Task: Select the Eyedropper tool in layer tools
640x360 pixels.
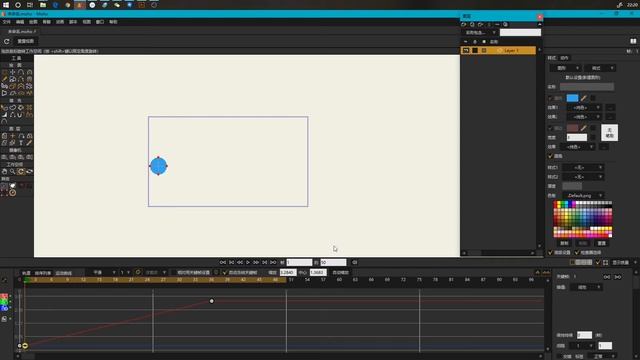Action: point(29,143)
